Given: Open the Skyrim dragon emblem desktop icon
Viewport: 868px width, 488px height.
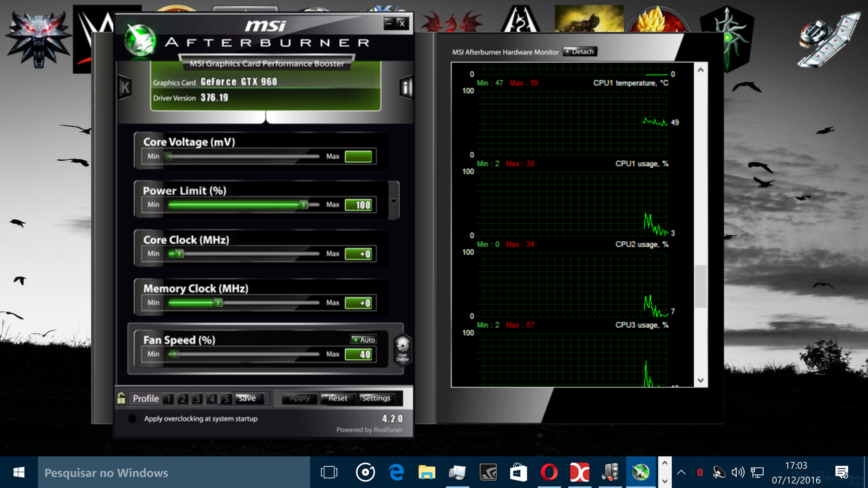Looking at the screenshot, I should tap(520, 19).
